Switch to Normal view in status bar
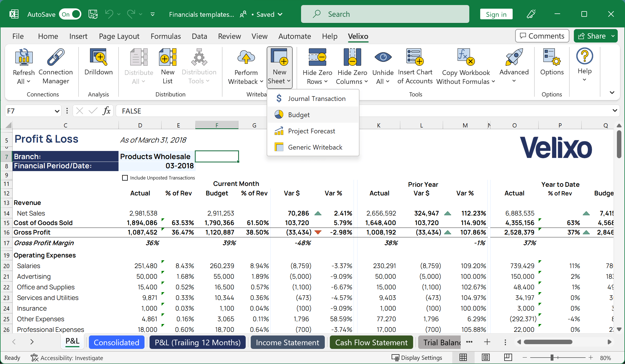Viewport: 625px width, 364px height. click(463, 357)
